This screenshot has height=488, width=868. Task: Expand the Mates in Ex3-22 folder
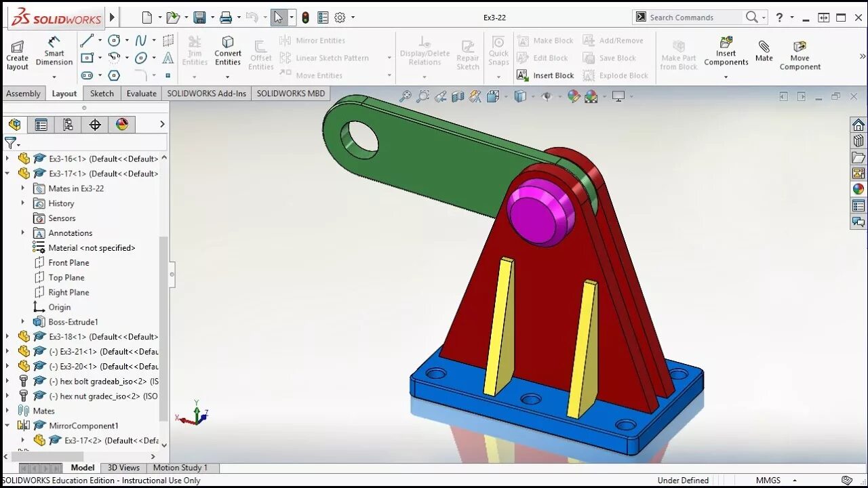click(x=23, y=188)
